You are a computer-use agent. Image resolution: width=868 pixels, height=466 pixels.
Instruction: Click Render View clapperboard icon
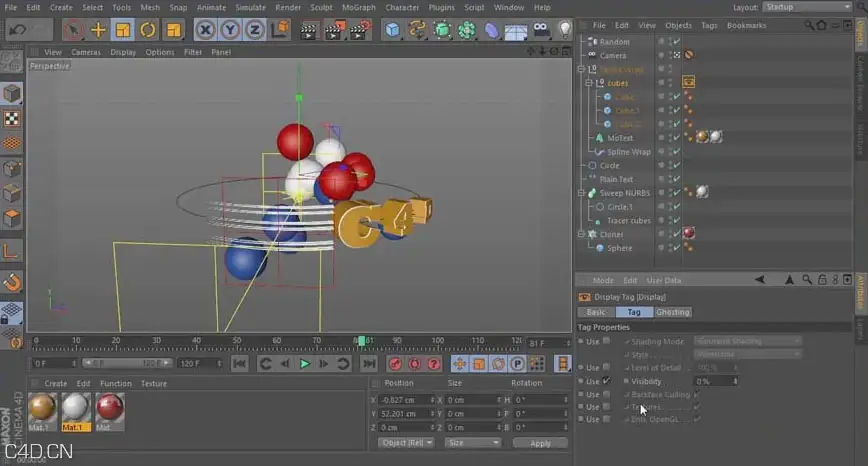tap(308, 30)
